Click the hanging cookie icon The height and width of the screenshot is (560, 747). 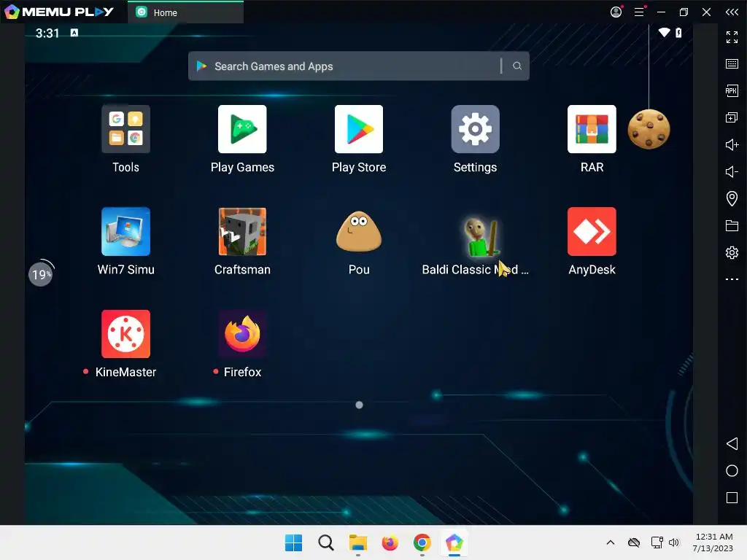tap(649, 128)
